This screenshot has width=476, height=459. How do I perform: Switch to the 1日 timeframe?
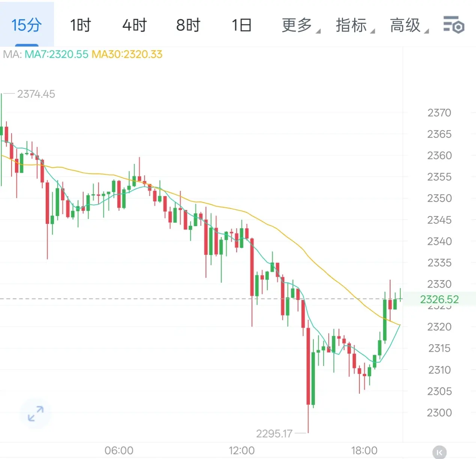(x=241, y=25)
